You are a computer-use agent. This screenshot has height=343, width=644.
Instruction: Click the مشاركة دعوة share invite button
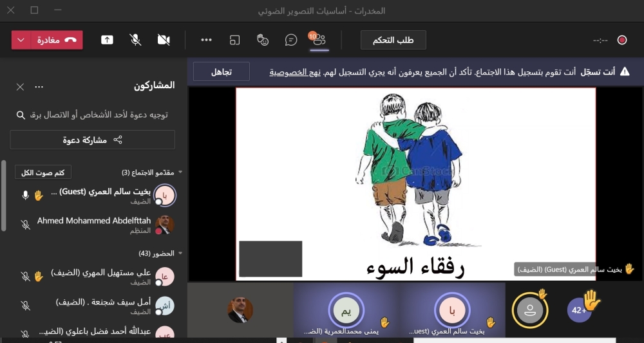pyautogui.click(x=92, y=140)
